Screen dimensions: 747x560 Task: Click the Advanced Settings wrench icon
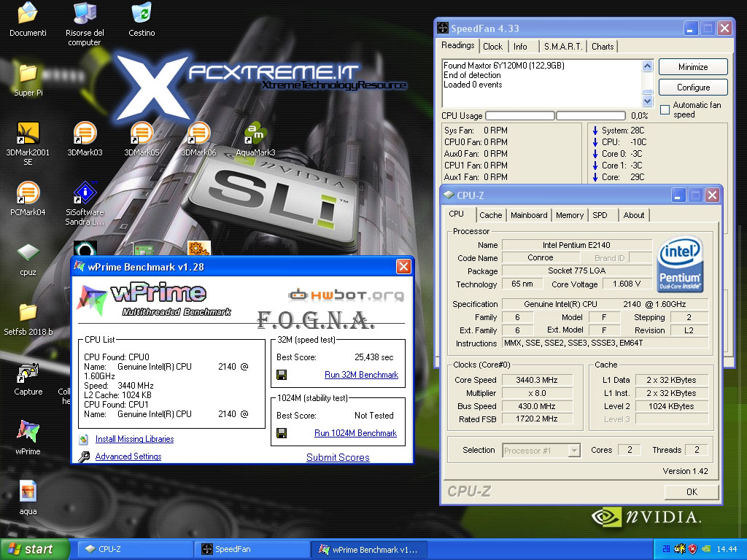[x=84, y=456]
